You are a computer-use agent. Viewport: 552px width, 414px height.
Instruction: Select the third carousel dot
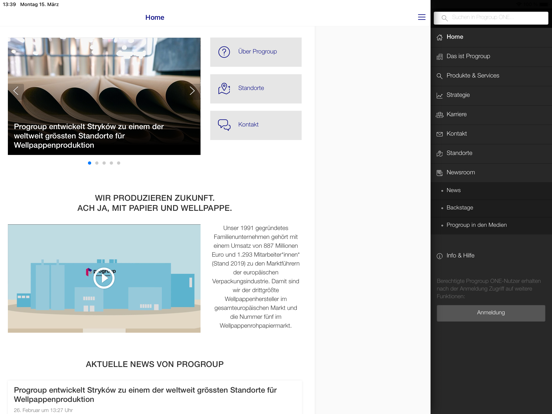tap(104, 163)
